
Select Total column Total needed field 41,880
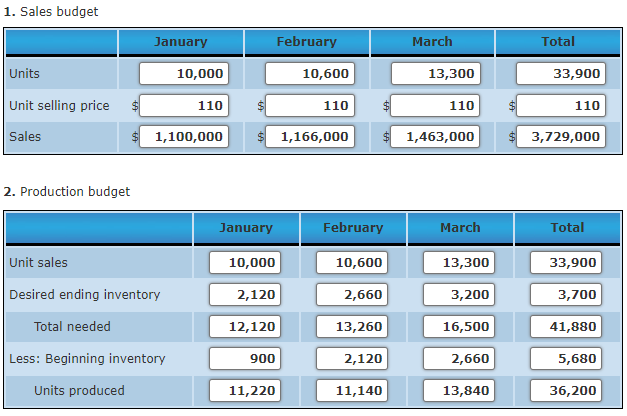coord(566,326)
